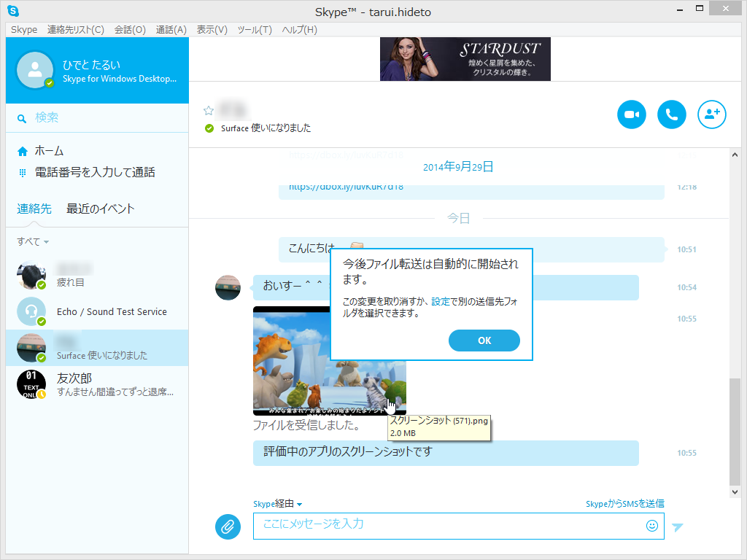Click sender avatar beside おいすー message
The width and height of the screenshot is (747, 560).
(228, 287)
